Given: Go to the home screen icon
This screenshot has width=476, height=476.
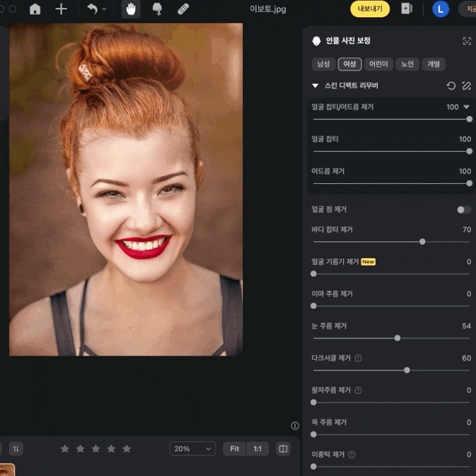Looking at the screenshot, I should pyautogui.click(x=35, y=9).
